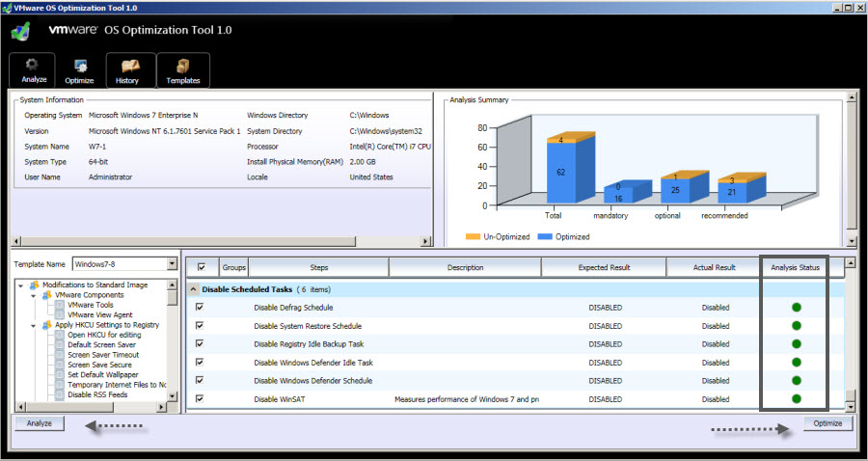Viewport: 868px width, 461px height.
Task: Uncheck Disable Windows Defender Schedule
Action: click(x=200, y=380)
